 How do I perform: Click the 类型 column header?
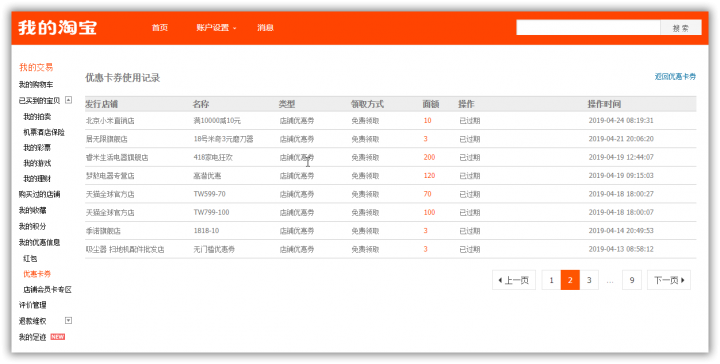click(287, 104)
